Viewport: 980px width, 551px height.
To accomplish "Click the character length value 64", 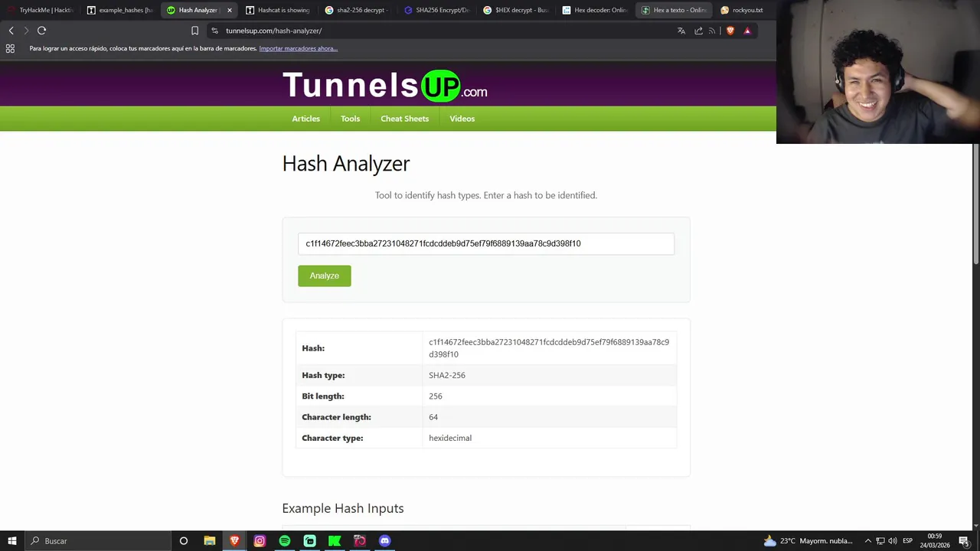I will point(433,417).
